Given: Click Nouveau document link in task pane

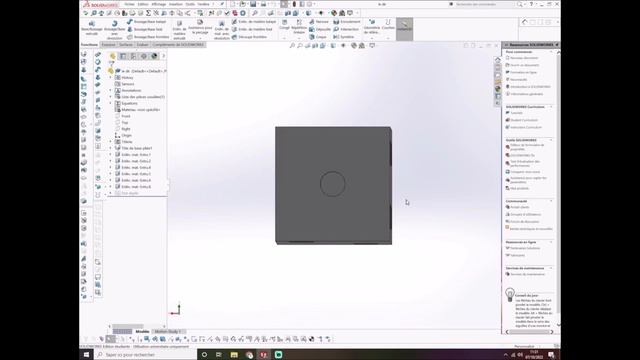Looking at the screenshot, I should pyautogui.click(x=524, y=58).
